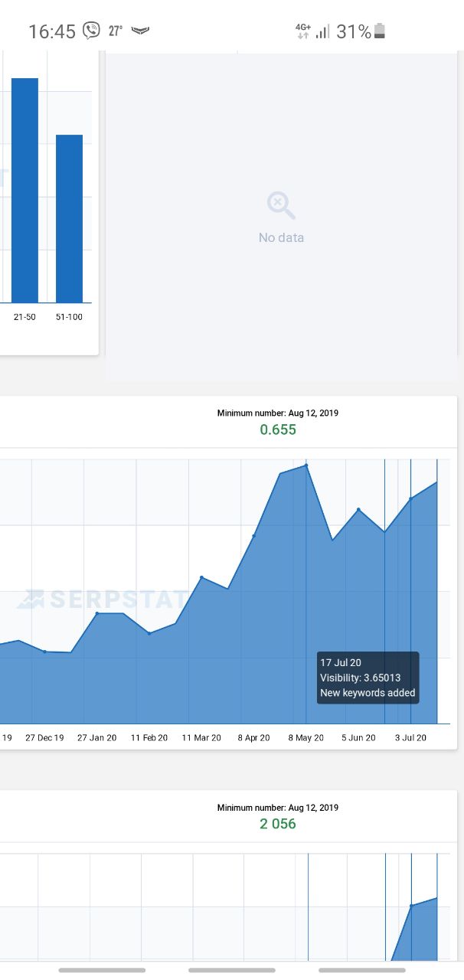Tap the 4G+ network indicator

(x=303, y=31)
